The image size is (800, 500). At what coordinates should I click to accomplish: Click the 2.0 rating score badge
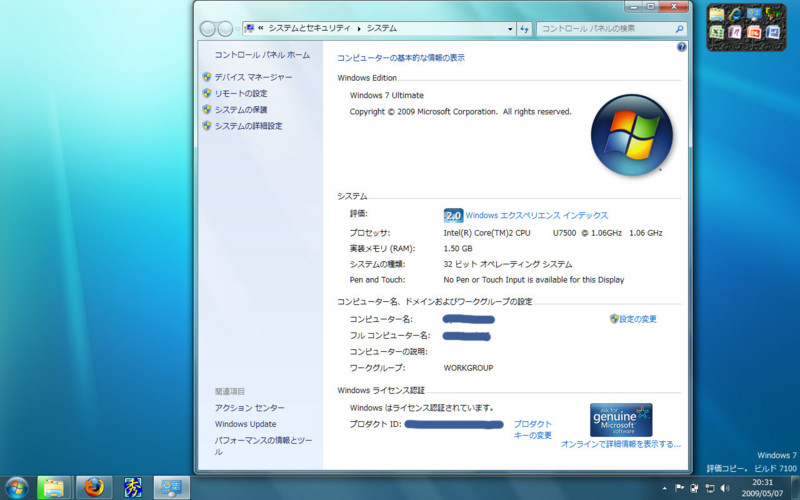click(x=453, y=216)
